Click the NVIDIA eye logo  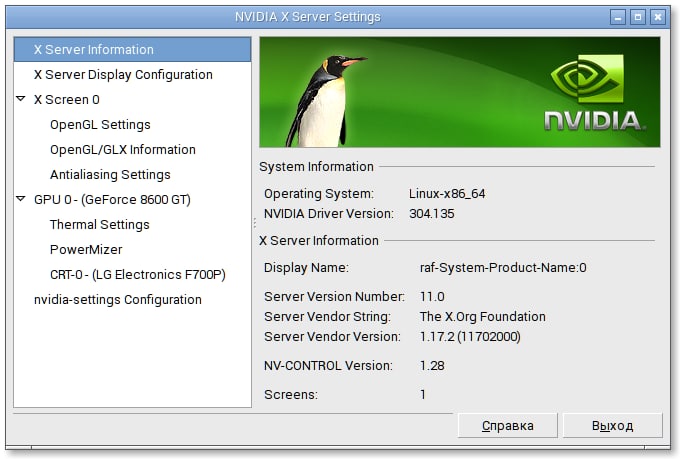[x=587, y=78]
